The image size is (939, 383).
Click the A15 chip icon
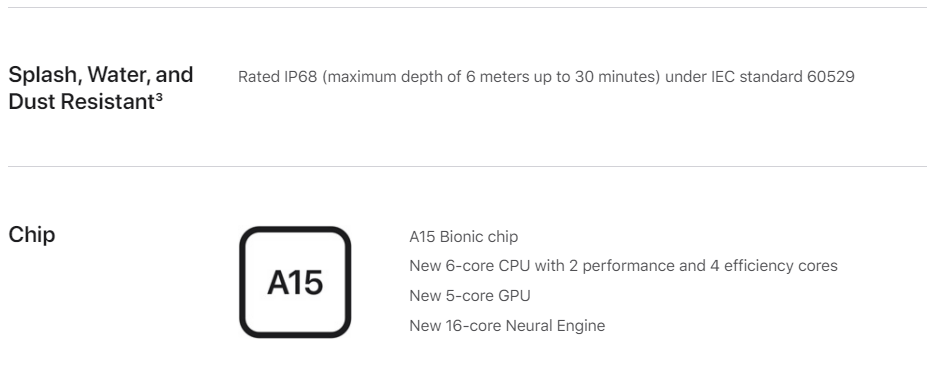(x=295, y=282)
